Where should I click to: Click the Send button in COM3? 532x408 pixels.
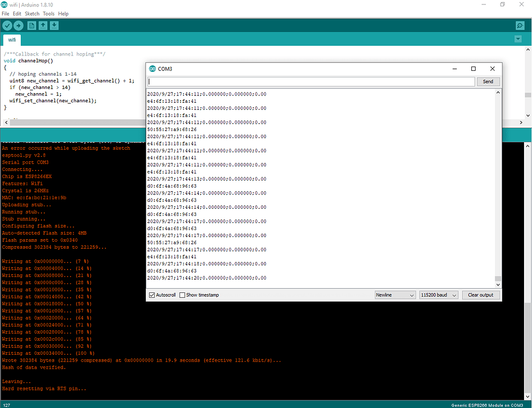(x=488, y=81)
